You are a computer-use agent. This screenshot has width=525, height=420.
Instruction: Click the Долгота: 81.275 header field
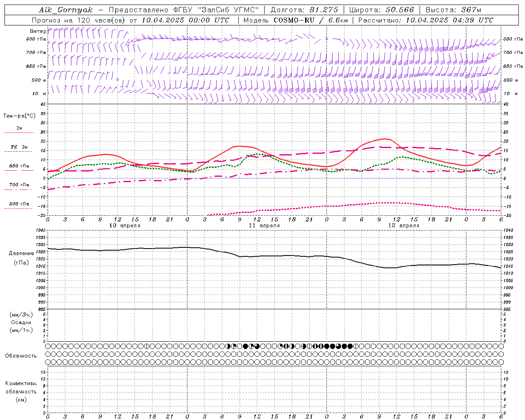304,10
